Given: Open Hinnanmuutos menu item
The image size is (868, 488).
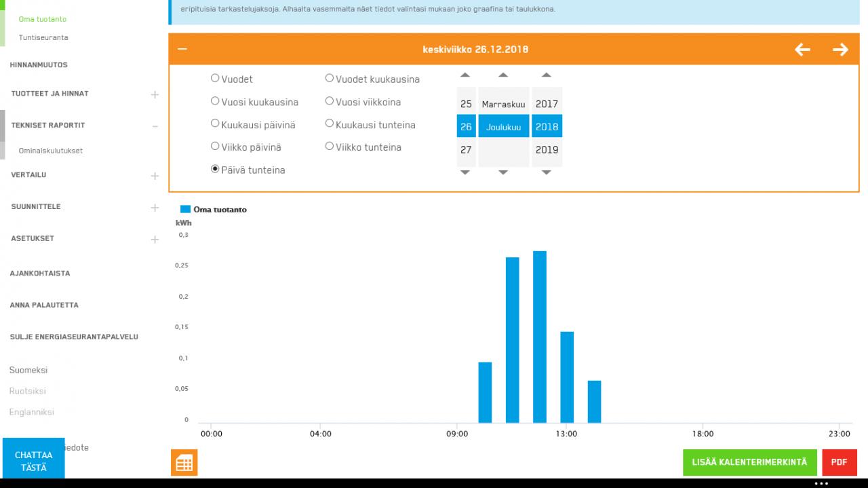Looking at the screenshot, I should click(x=39, y=65).
